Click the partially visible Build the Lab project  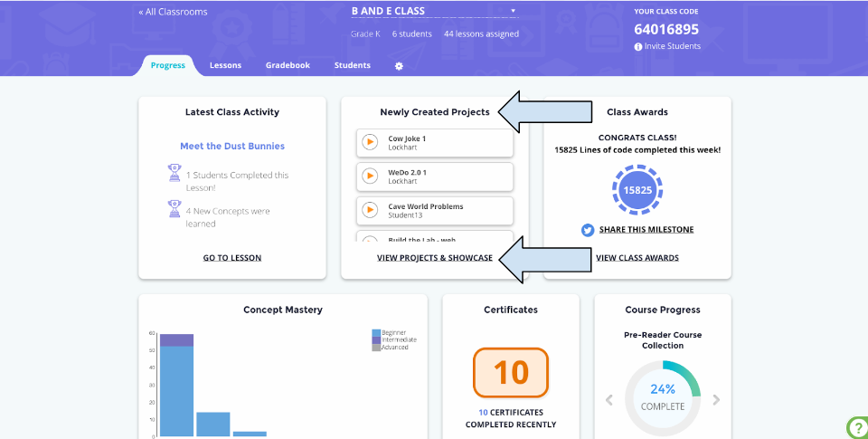click(435, 236)
